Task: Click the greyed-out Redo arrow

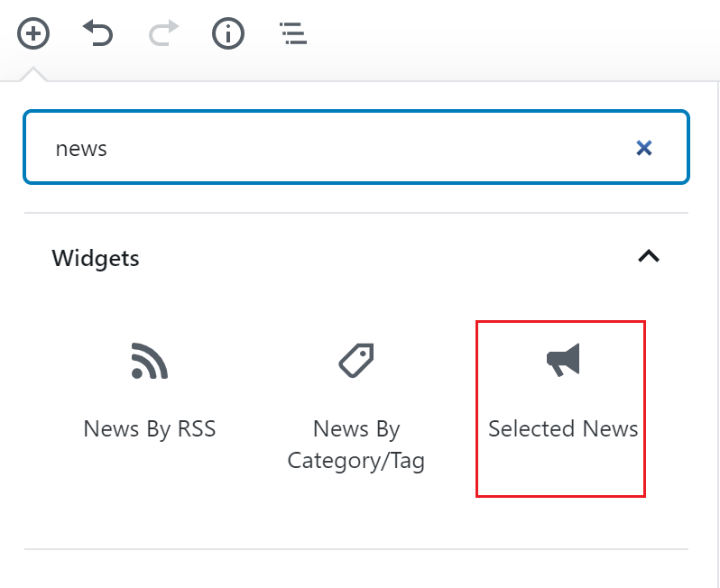Action: (163, 33)
